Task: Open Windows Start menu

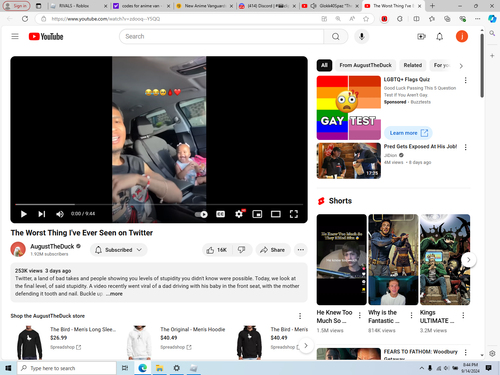Action: coord(8,368)
